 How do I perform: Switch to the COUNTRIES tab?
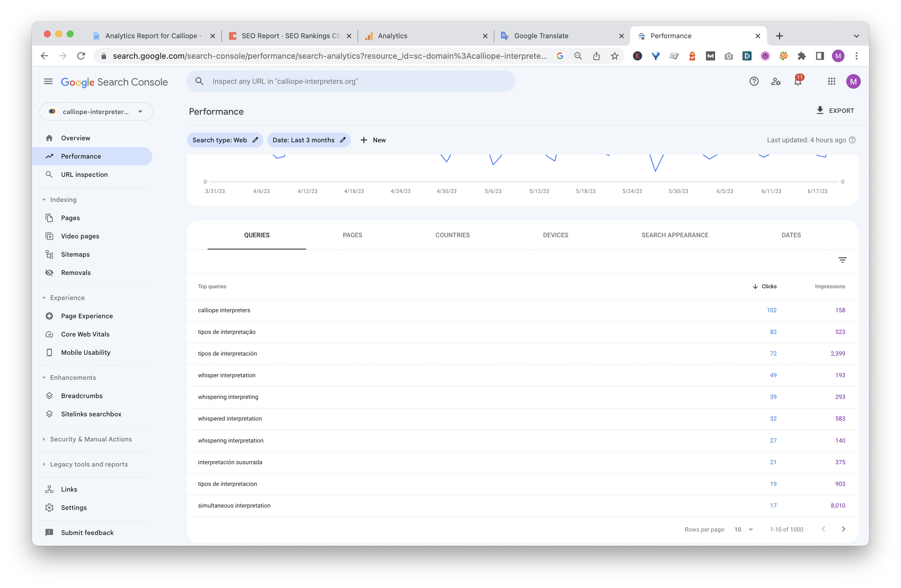452,235
